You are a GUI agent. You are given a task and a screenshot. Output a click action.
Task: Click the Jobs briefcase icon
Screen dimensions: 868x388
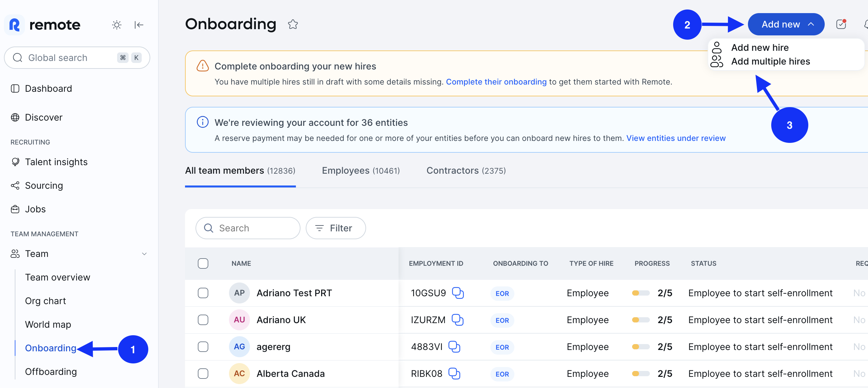pyautogui.click(x=15, y=209)
